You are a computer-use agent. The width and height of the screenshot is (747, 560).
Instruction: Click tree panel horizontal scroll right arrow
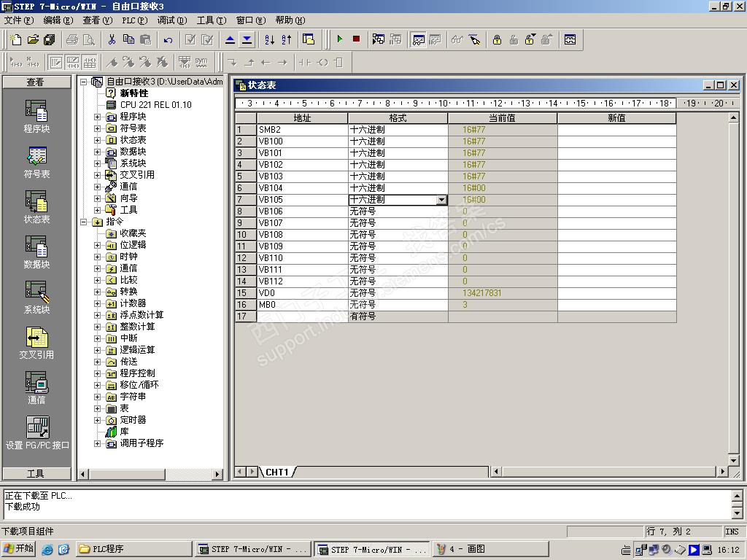217,474
